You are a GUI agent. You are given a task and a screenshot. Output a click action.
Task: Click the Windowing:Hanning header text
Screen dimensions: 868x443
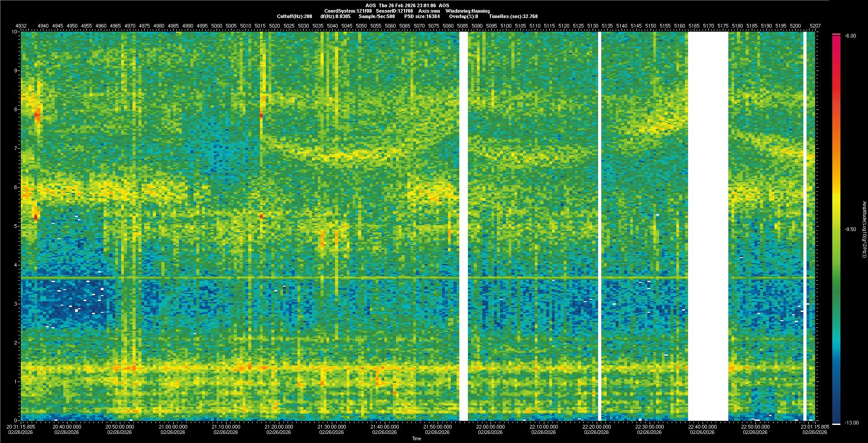click(467, 11)
